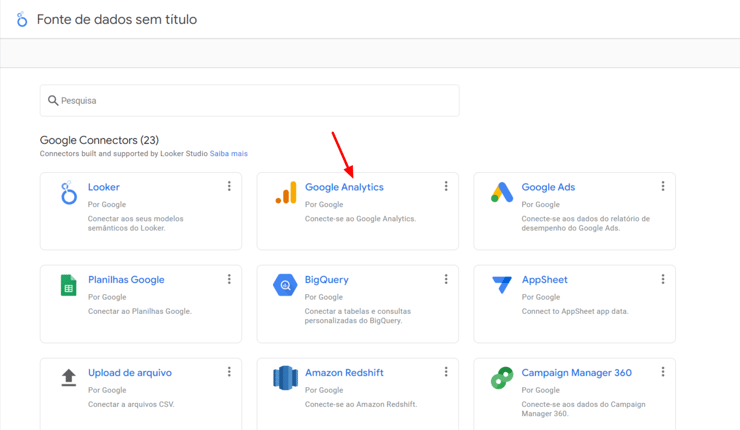740x430 pixels.
Task: Click Campaign Manager 360 description text
Action: pyautogui.click(x=583, y=409)
